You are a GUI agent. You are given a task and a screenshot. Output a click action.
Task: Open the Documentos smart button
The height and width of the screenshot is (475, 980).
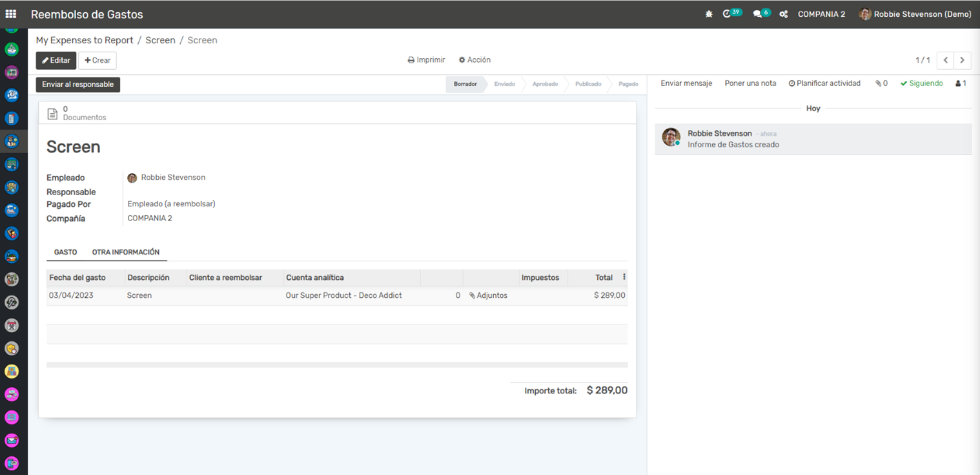[x=77, y=113]
